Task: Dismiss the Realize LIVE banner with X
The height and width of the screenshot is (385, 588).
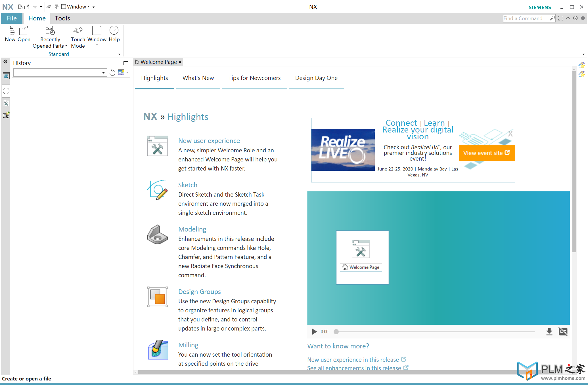Action: [510, 134]
